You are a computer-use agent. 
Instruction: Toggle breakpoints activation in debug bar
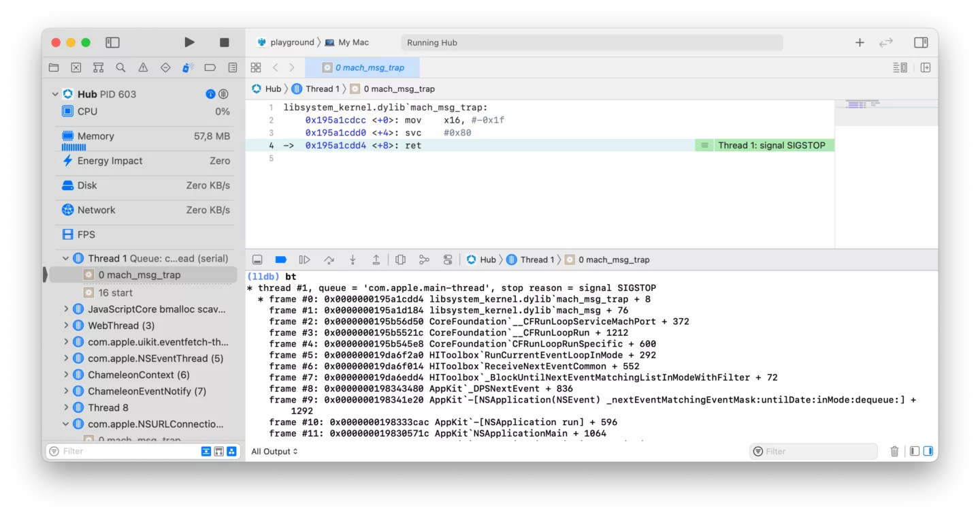[280, 260]
